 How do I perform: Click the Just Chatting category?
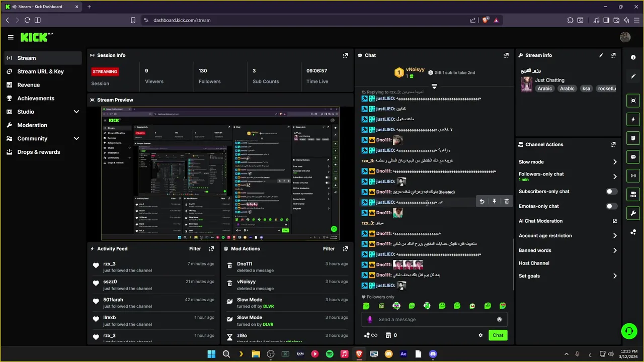(x=549, y=80)
